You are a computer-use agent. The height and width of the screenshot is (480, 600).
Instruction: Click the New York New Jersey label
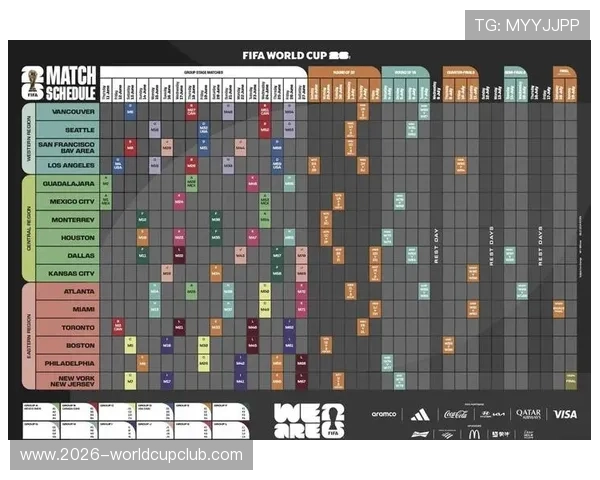point(68,381)
